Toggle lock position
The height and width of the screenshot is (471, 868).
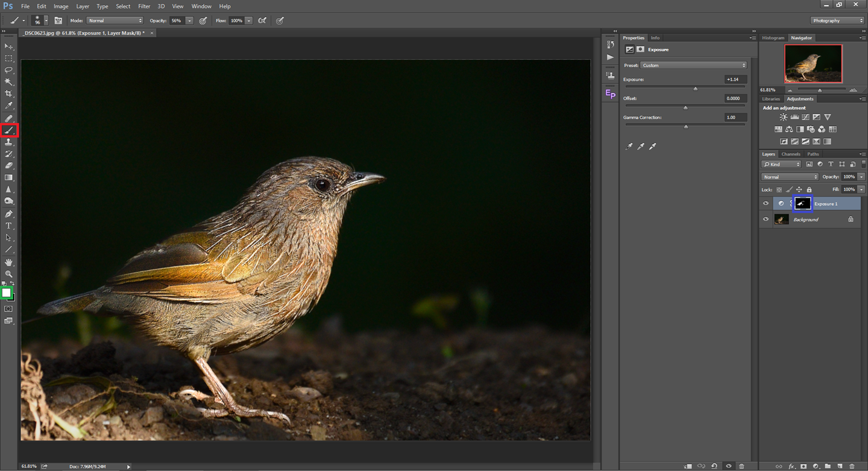(x=799, y=189)
